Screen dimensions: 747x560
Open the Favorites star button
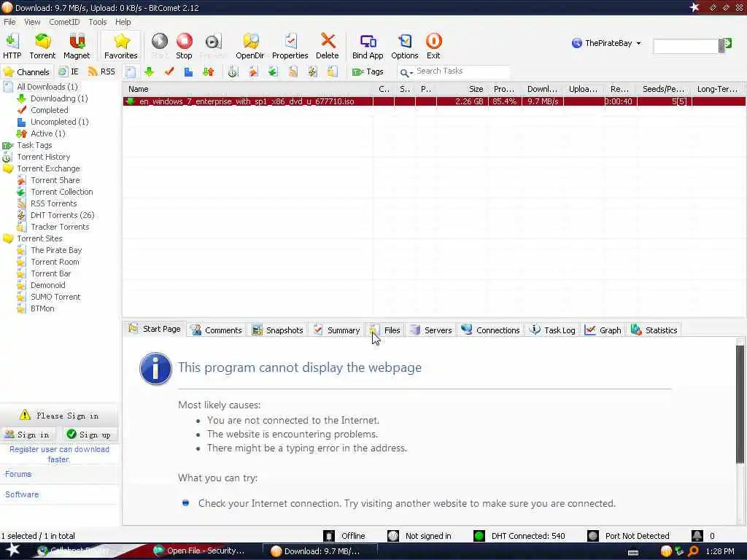tap(121, 46)
